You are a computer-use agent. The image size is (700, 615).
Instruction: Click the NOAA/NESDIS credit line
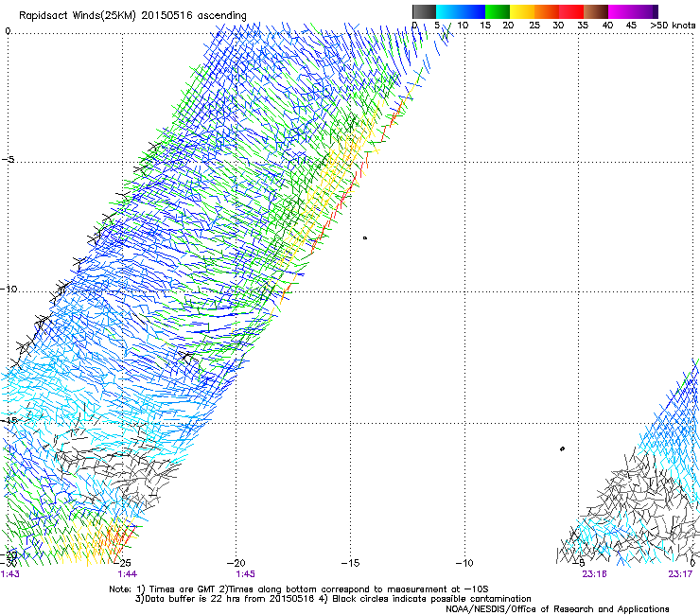(x=557, y=609)
